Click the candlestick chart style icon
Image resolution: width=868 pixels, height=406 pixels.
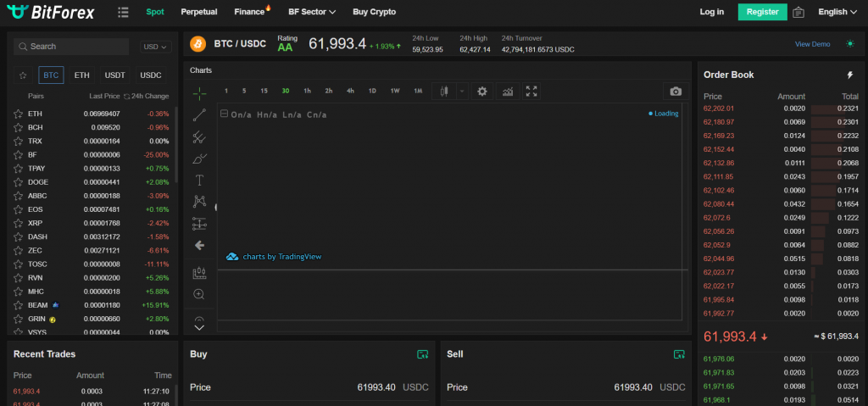pyautogui.click(x=443, y=92)
